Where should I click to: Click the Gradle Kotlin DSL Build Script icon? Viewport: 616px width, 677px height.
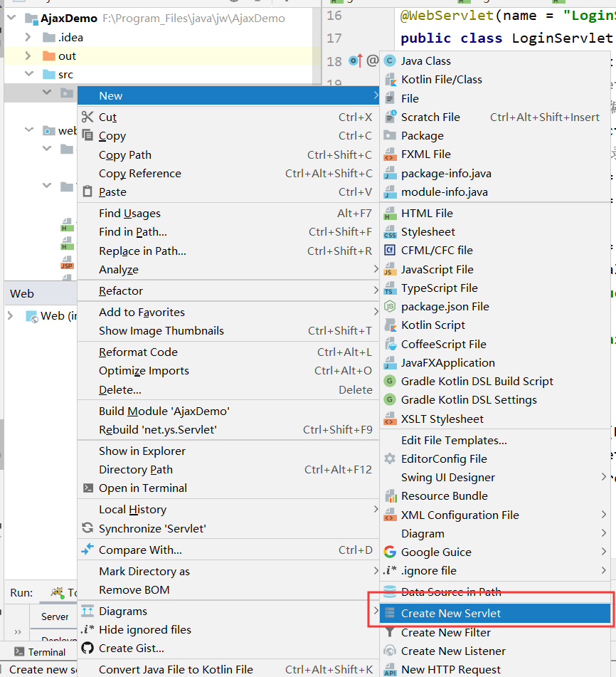point(390,382)
